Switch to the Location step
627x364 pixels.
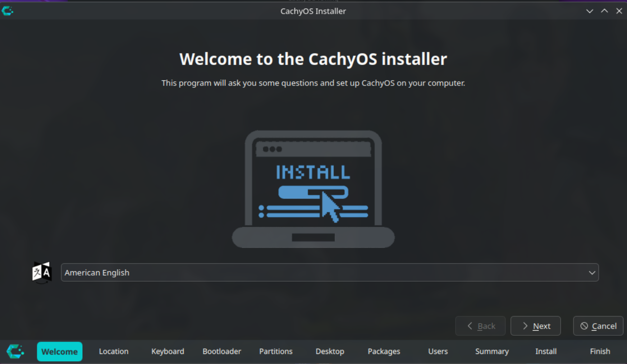coord(114,351)
